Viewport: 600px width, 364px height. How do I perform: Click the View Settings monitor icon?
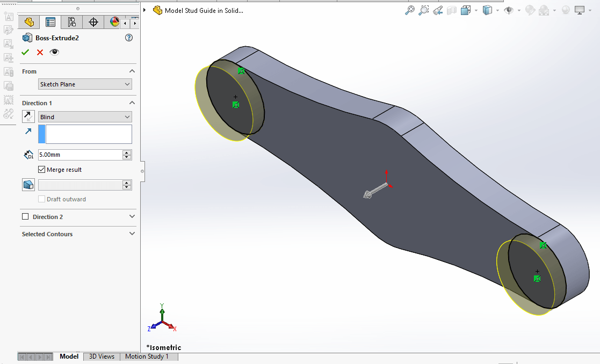[580, 10]
